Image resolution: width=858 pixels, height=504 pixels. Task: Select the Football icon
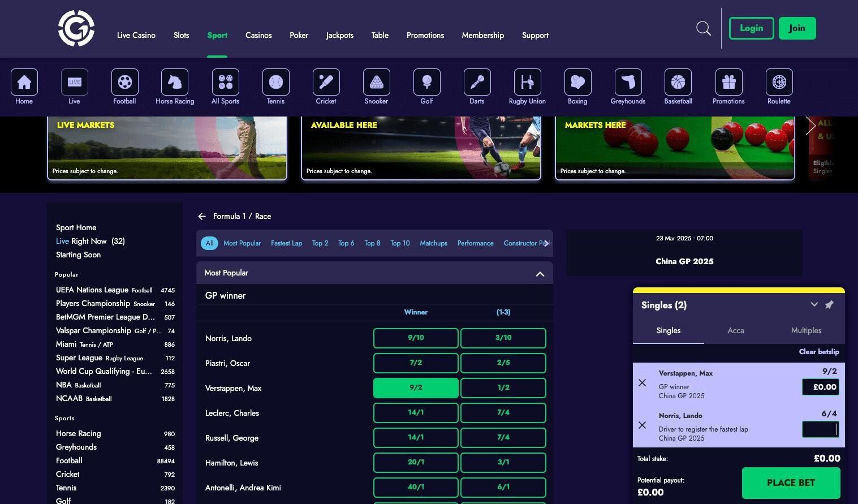tap(125, 83)
